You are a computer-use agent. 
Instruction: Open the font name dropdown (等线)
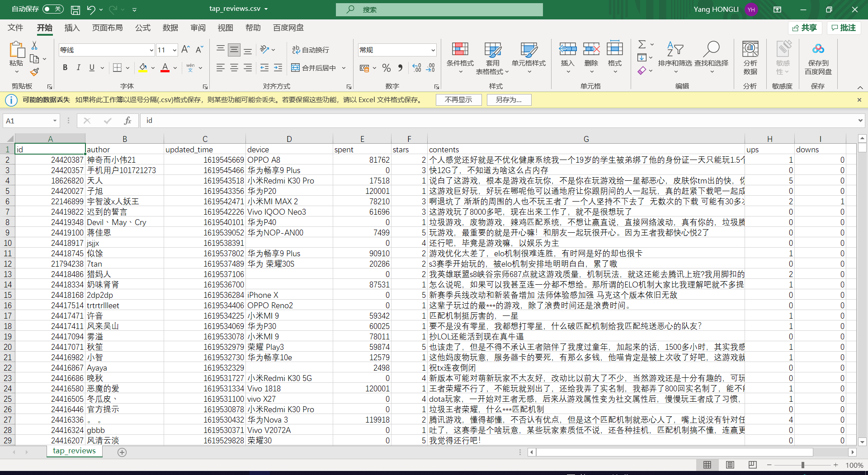[x=151, y=50]
